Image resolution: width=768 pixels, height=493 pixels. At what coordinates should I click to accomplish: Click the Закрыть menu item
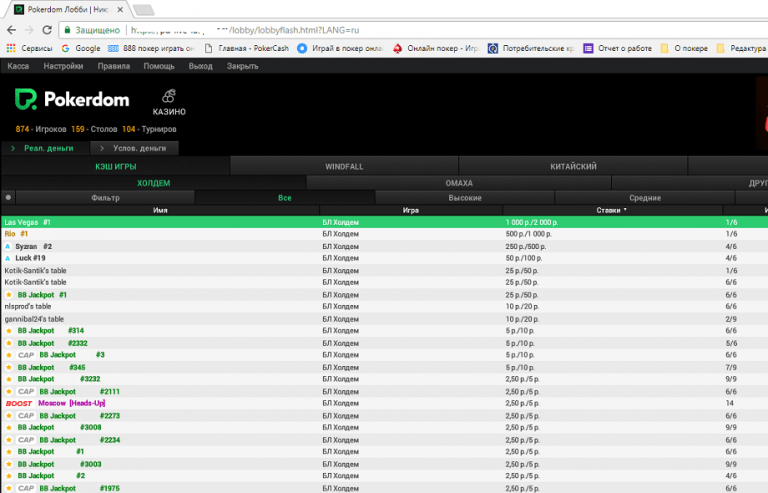242,66
